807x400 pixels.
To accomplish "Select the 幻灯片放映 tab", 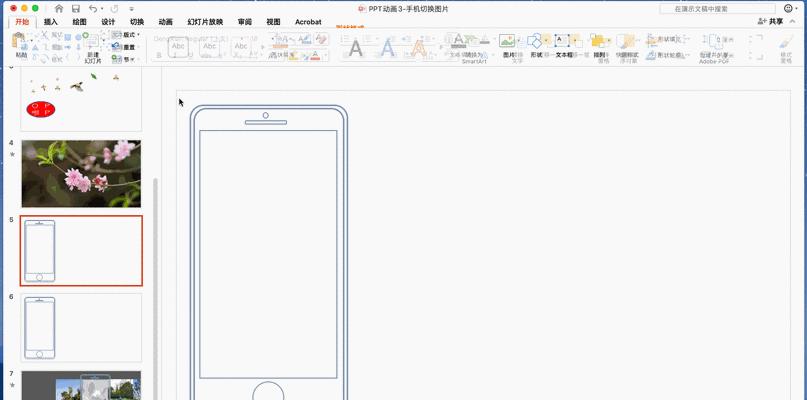I will coord(205,22).
